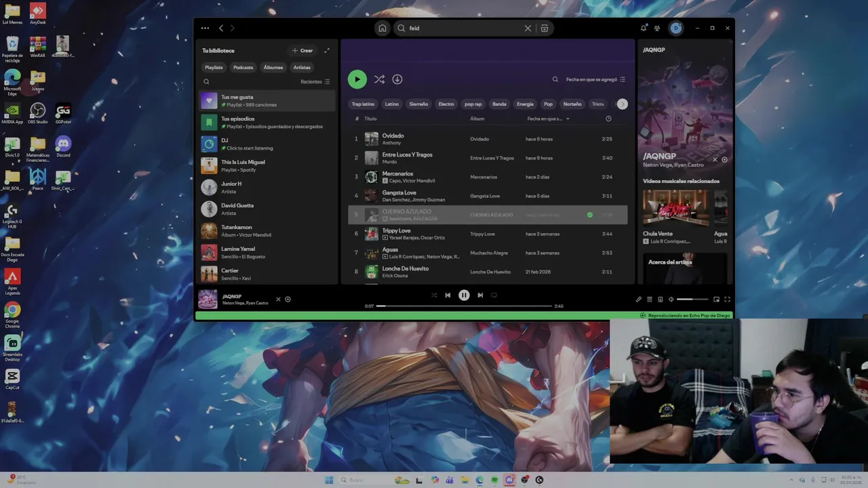The image size is (868, 488).
Task: Go back with the left arrow in Spotify
Action: tap(221, 28)
